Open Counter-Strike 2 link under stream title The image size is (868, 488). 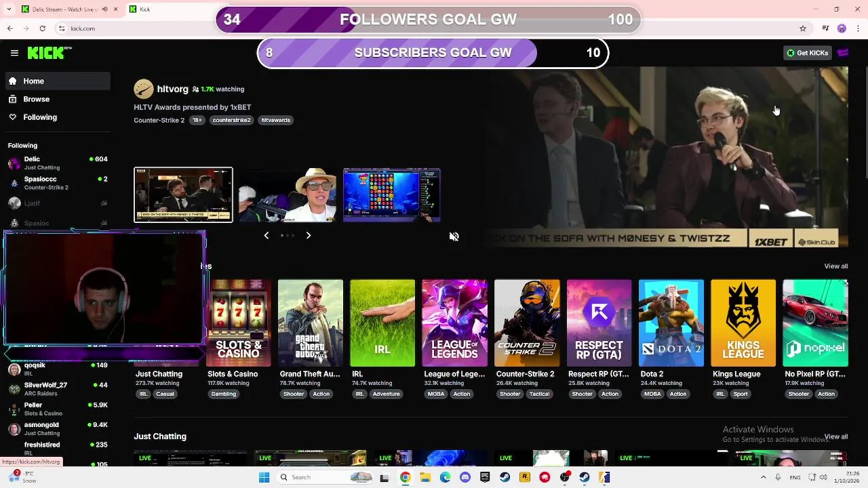(x=159, y=120)
